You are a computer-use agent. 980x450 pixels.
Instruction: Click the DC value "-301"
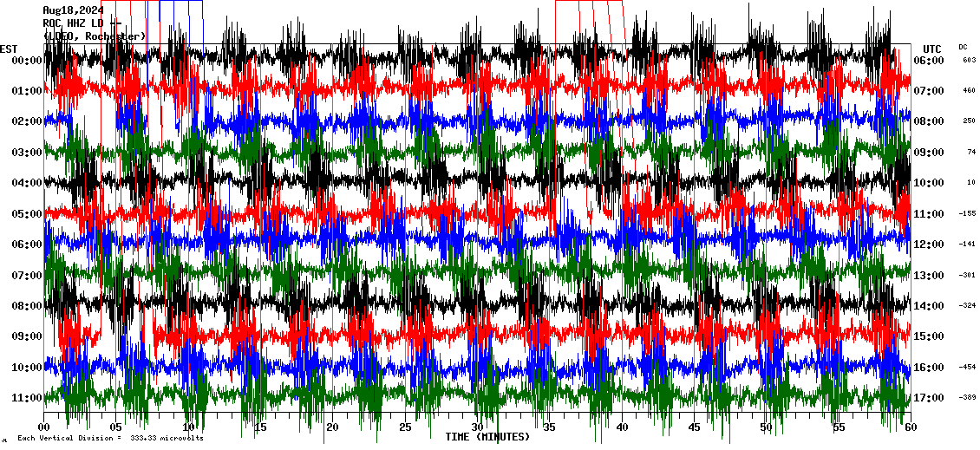pos(967,275)
